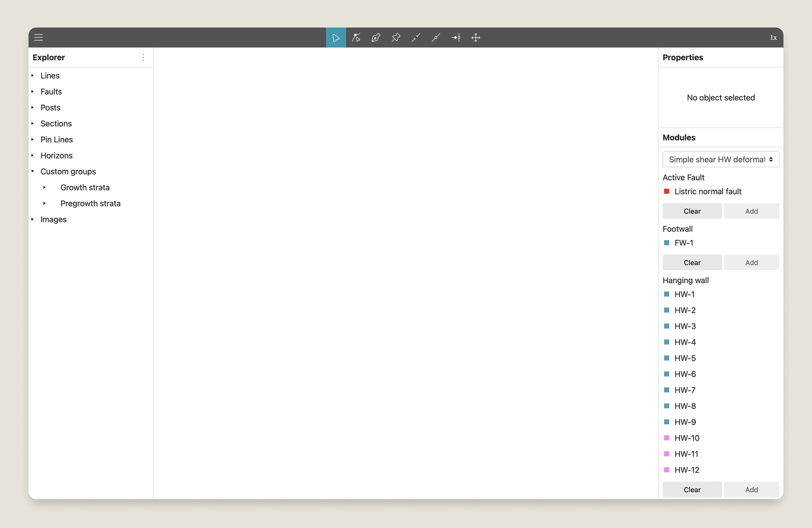Open the hamburger menu
The height and width of the screenshot is (528, 812).
[39, 38]
